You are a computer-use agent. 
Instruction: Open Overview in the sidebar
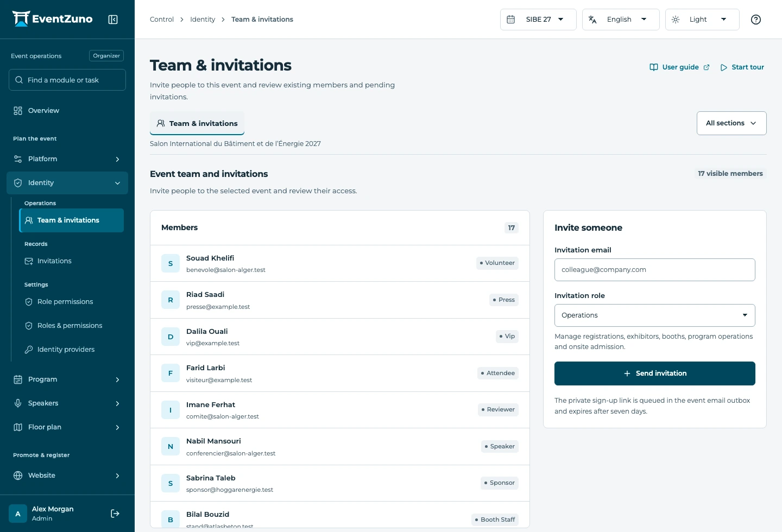[x=67, y=111]
